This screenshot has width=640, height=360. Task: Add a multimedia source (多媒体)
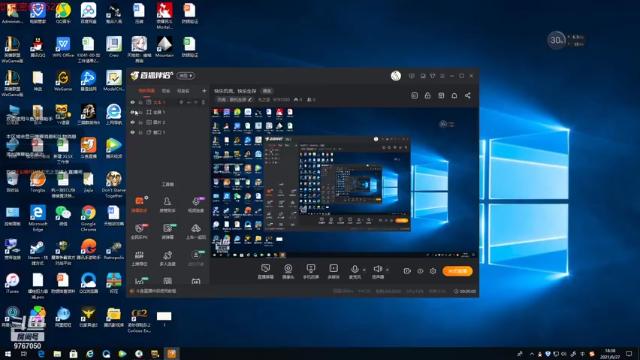pyautogui.click(x=333, y=271)
